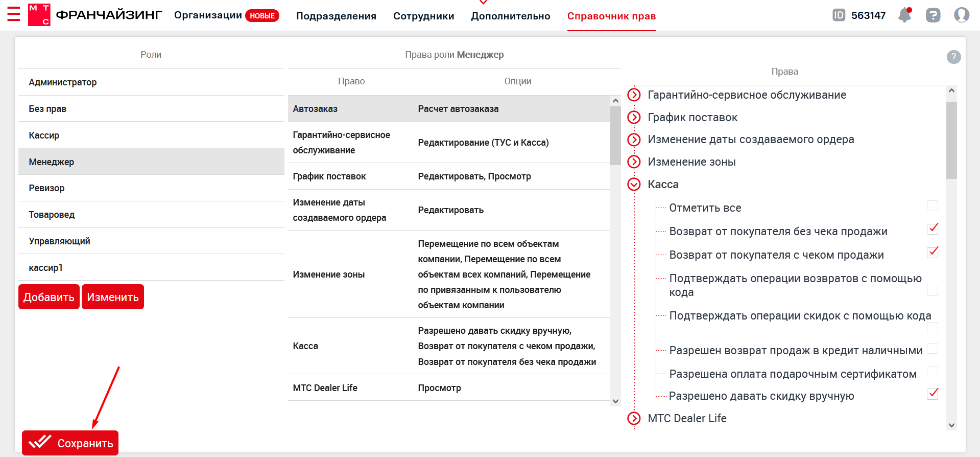This screenshot has height=457, width=980.
Task: Check Подтверждать операции возвратов с помощью кода
Action: [x=933, y=290]
